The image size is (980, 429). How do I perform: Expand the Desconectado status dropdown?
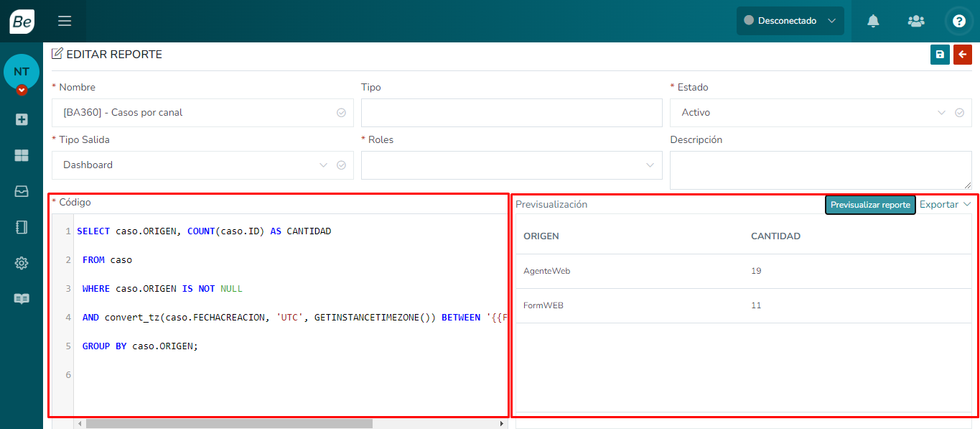click(x=790, y=21)
